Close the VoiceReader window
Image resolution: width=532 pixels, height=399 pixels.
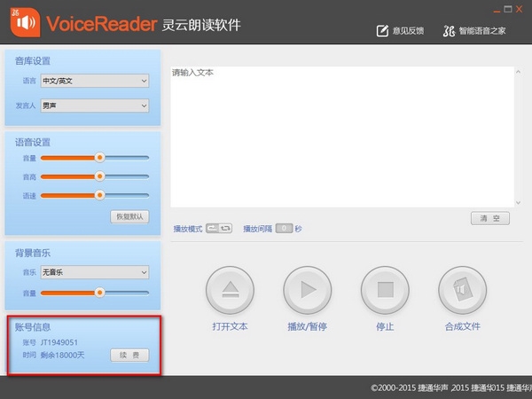point(519,9)
